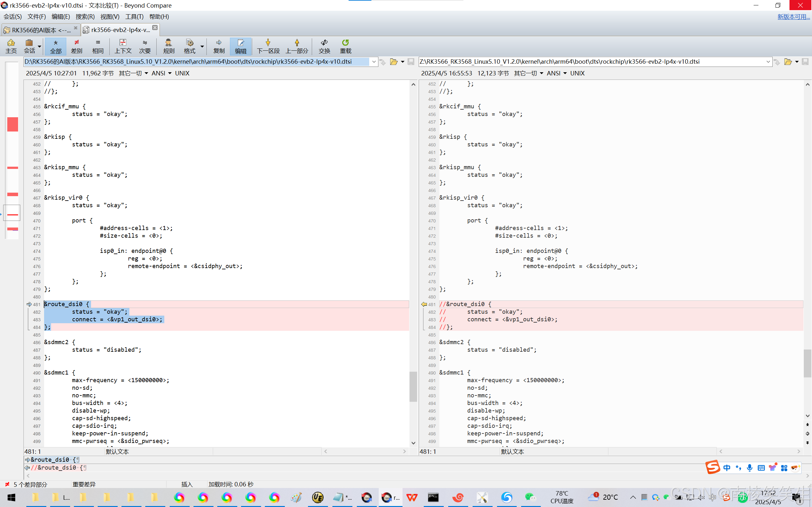The image size is (812, 507).
Task: Toggle show All (全部) lines filter
Action: [56, 46]
